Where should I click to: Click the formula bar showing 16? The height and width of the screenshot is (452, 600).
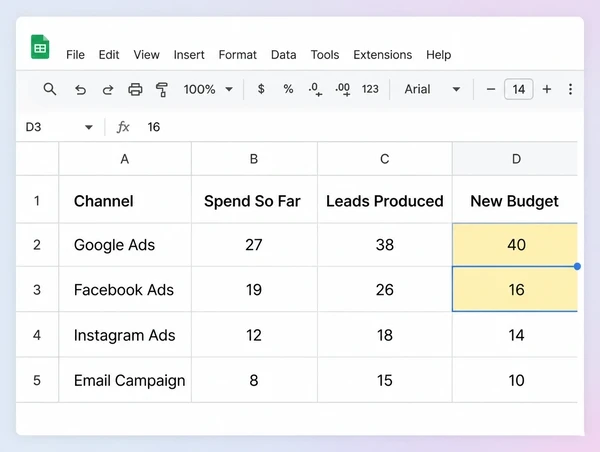coord(360,127)
